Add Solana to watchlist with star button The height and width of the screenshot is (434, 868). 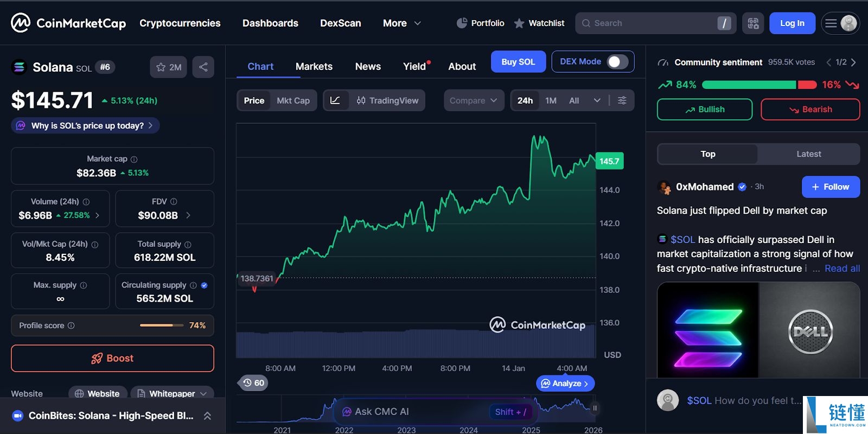169,67
